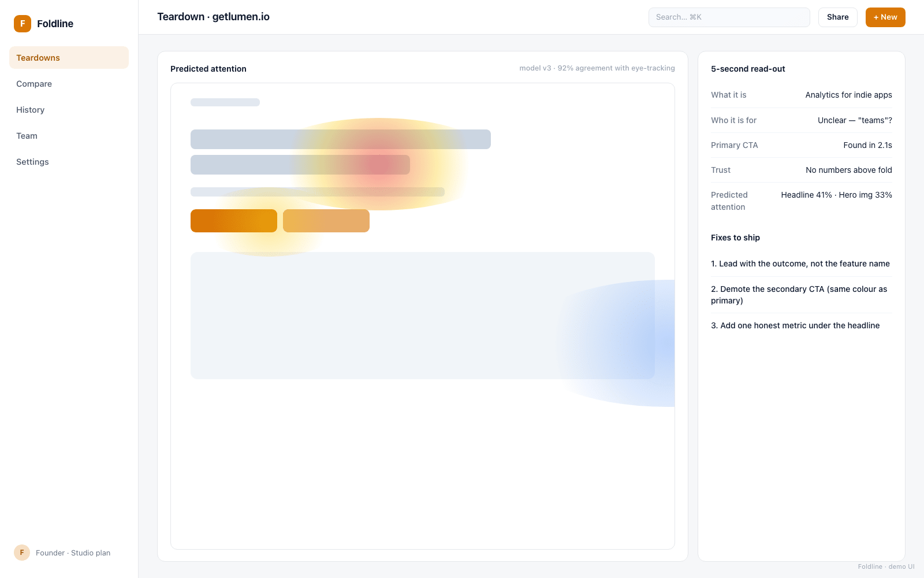Viewport: 924px width, 578px height.
Task: Click the 'Primary CTA' label
Action: pos(734,145)
